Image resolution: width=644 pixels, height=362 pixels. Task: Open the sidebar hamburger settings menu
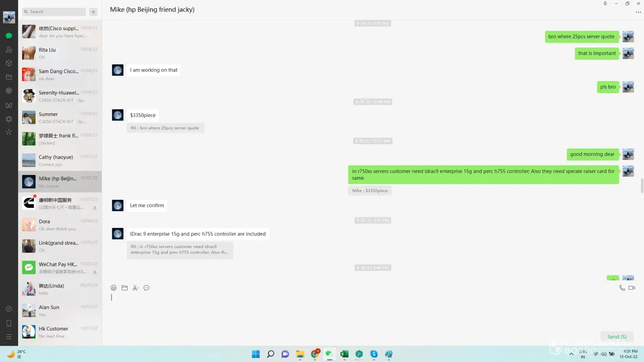pyautogui.click(x=9, y=337)
